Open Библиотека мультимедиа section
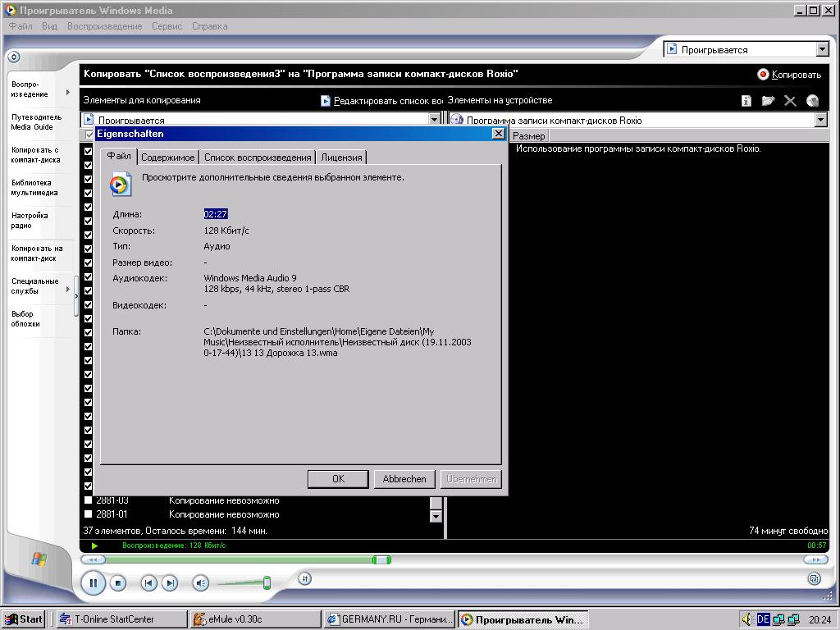 point(34,188)
